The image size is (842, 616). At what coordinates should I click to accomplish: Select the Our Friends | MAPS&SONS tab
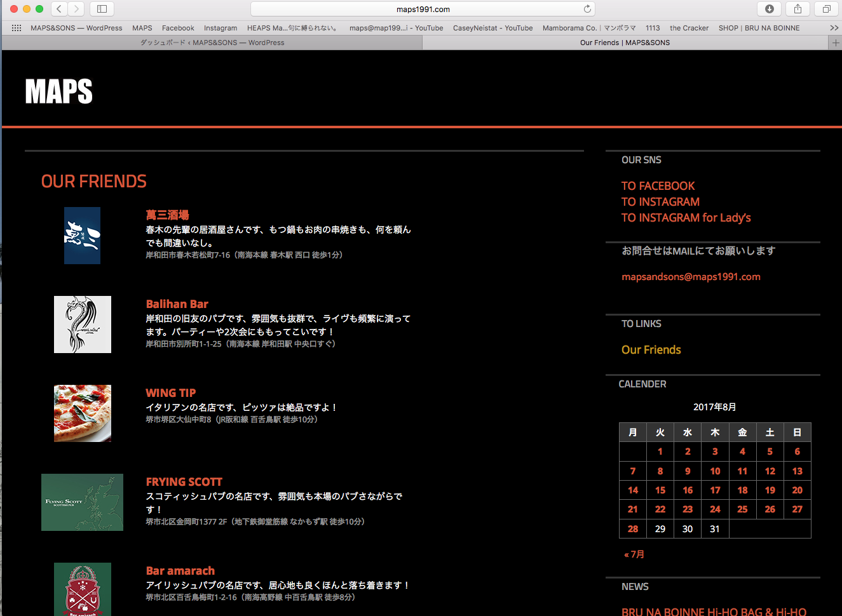[625, 43]
